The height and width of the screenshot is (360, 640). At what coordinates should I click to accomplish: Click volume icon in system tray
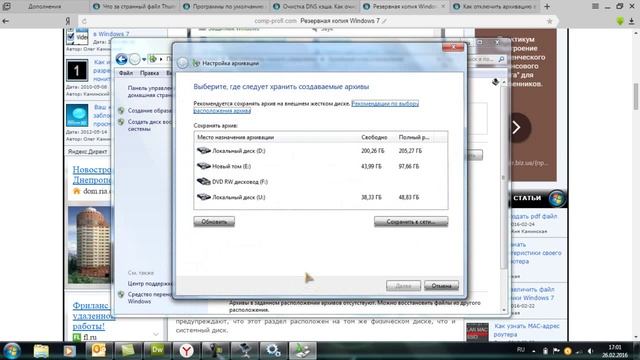[590, 351]
